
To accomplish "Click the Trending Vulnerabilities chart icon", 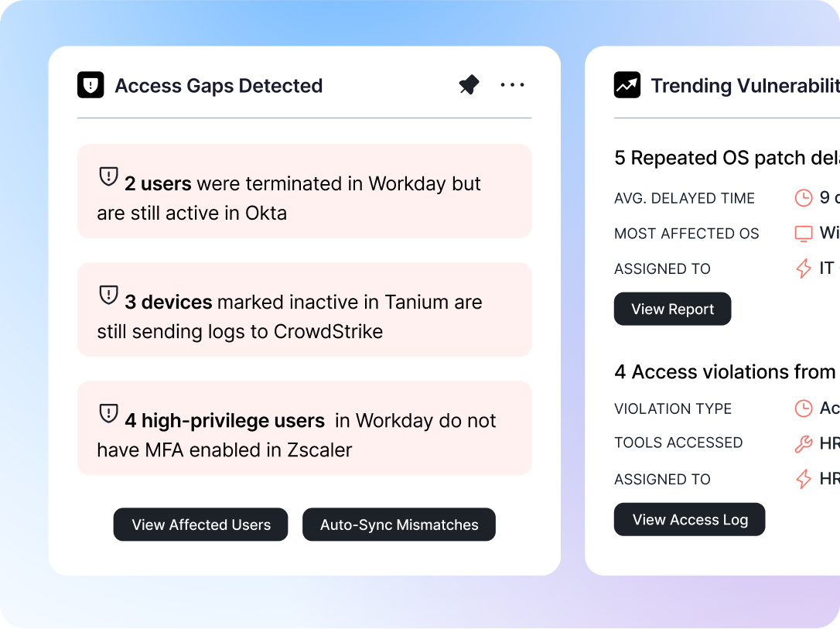I will click(627, 85).
